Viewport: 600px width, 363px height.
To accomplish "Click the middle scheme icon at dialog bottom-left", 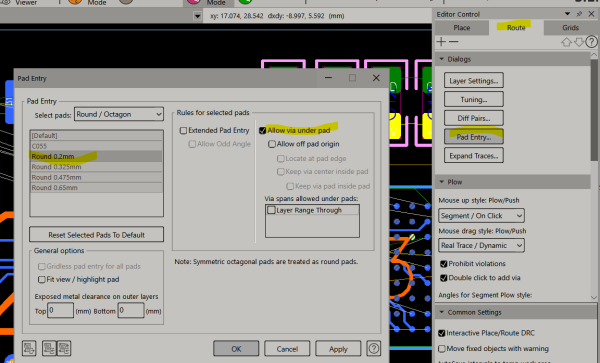I will tap(49, 348).
